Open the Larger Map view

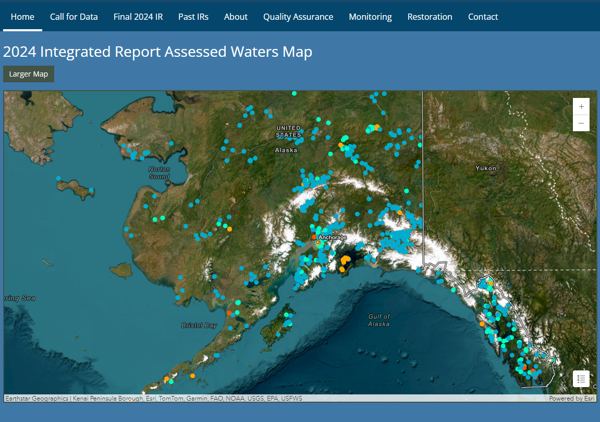click(x=28, y=74)
